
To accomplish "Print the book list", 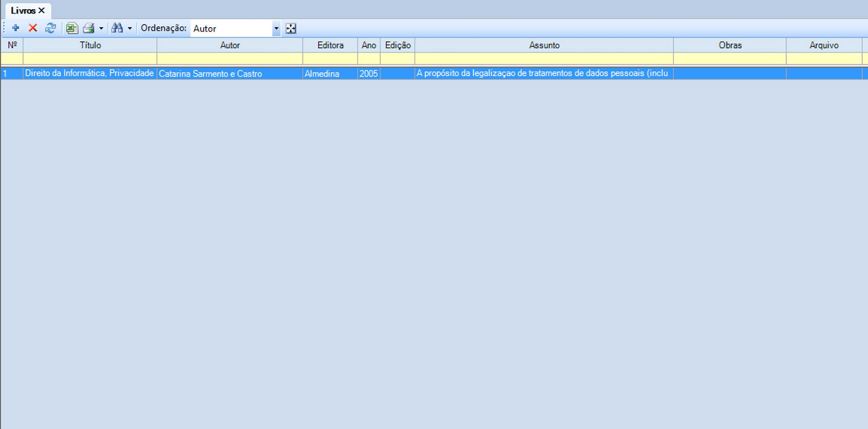I will click(89, 28).
